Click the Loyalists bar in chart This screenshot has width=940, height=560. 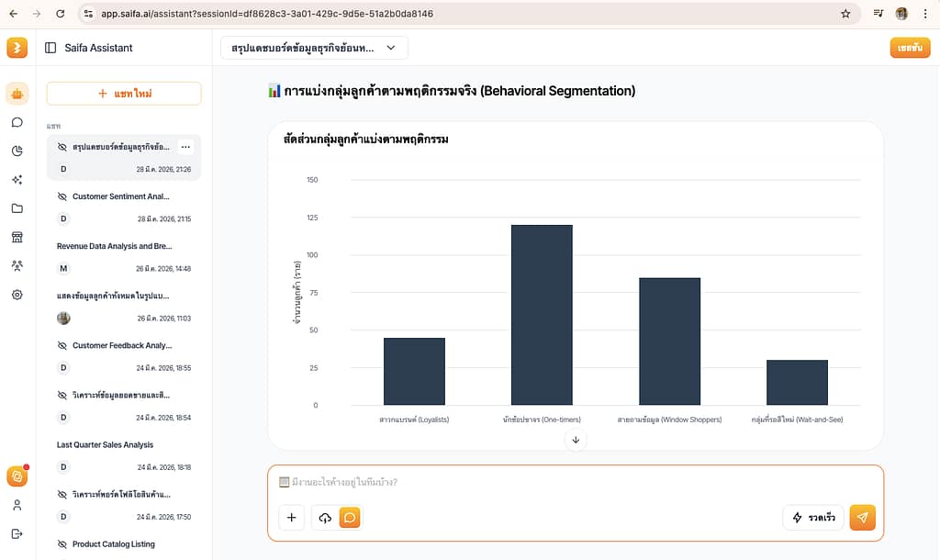[414, 372]
